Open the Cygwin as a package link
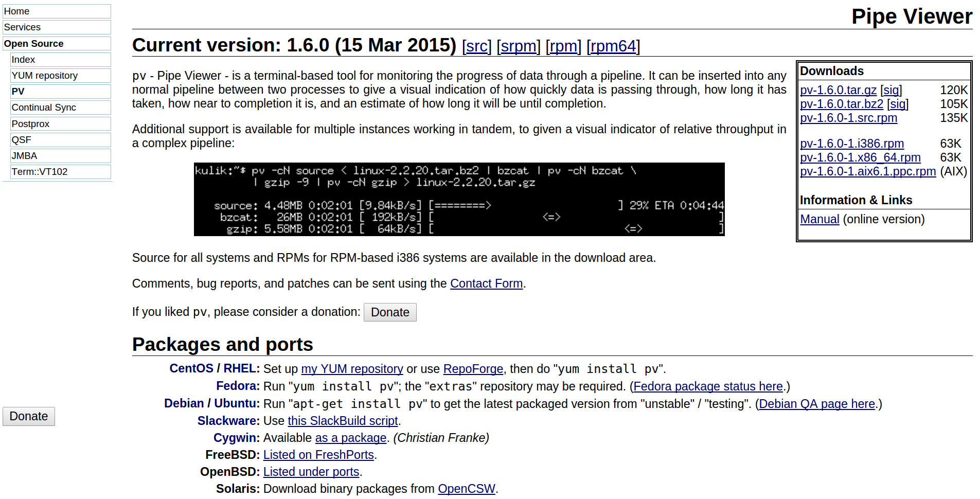This screenshot has height=499, width=980. pyautogui.click(x=350, y=438)
